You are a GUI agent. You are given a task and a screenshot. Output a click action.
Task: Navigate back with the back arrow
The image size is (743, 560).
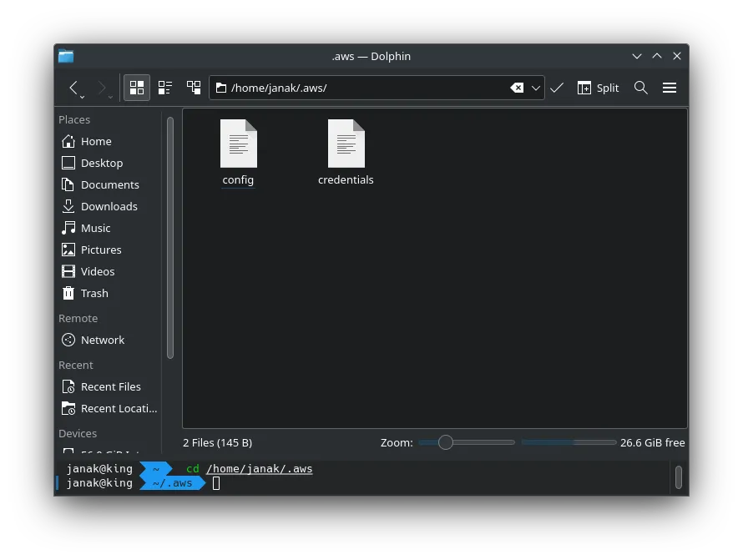[73, 88]
